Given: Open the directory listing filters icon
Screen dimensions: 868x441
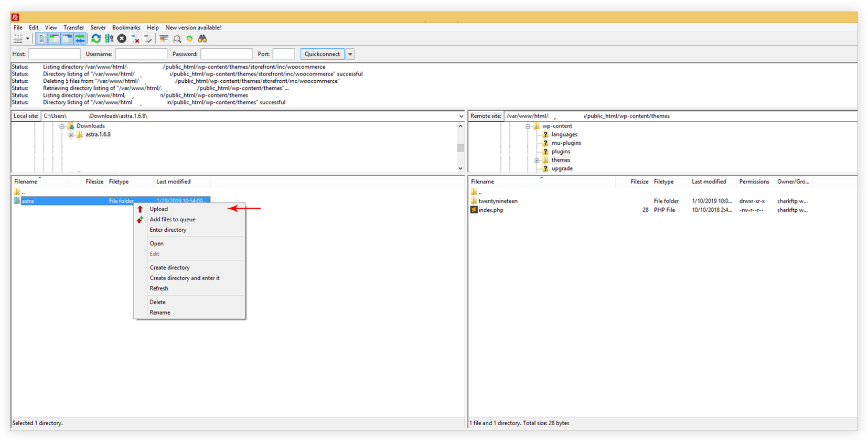Looking at the screenshot, I should (x=164, y=39).
